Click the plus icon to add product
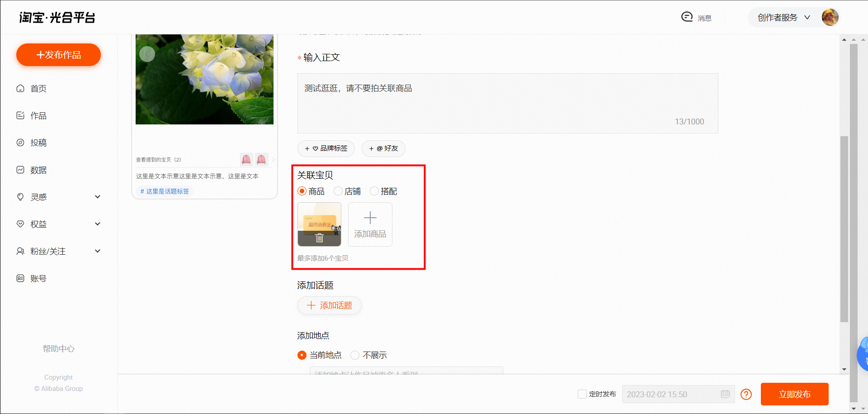The height and width of the screenshot is (414, 868). (370, 218)
